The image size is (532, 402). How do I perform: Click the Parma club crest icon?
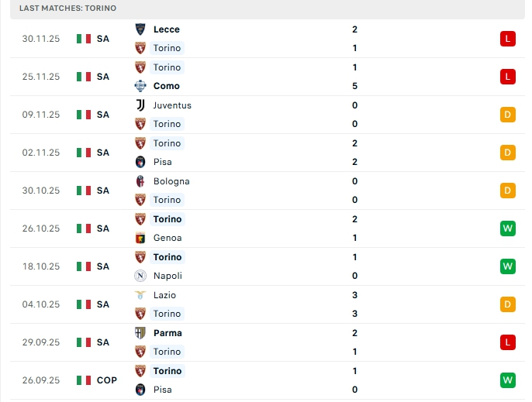click(x=140, y=333)
